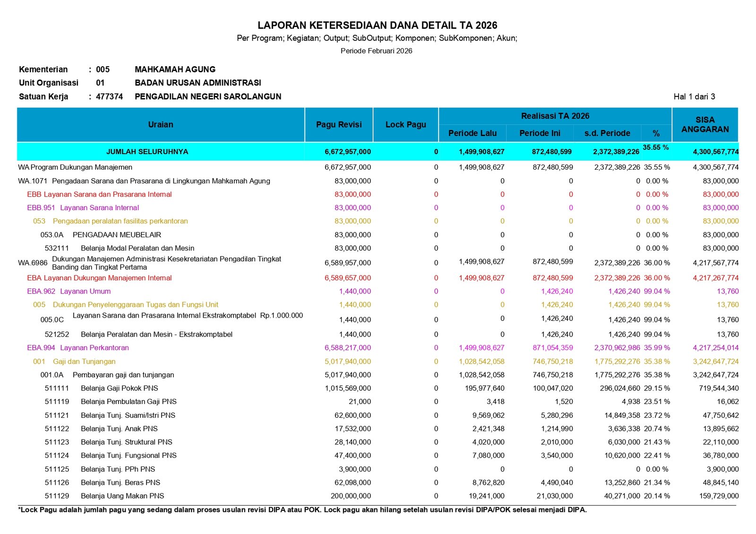
Task: Click the Periode Lalu sub-header
Action: [472, 133]
